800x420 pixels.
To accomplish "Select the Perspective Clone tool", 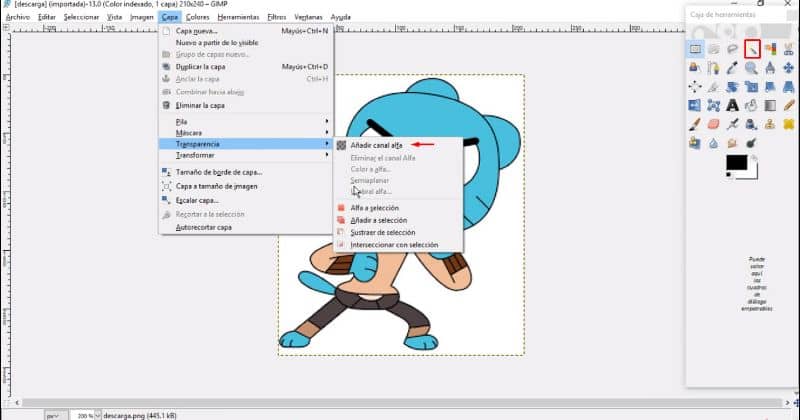I will click(695, 143).
